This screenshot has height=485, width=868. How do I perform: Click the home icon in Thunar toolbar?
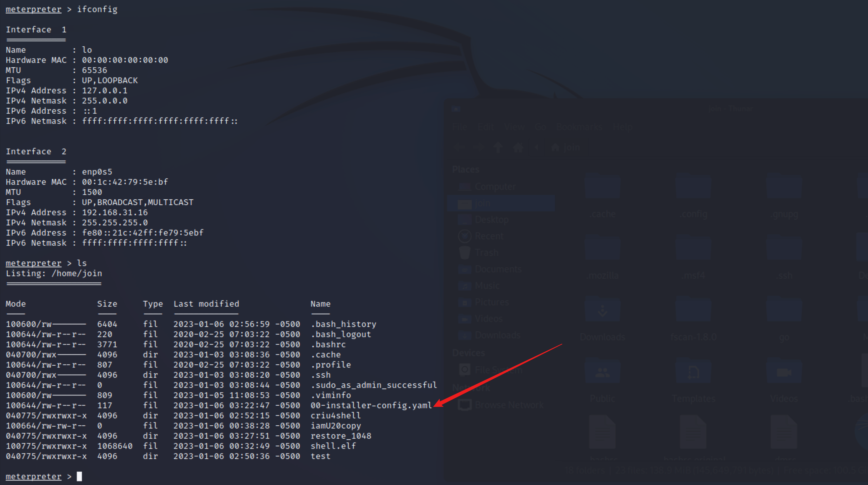click(518, 147)
